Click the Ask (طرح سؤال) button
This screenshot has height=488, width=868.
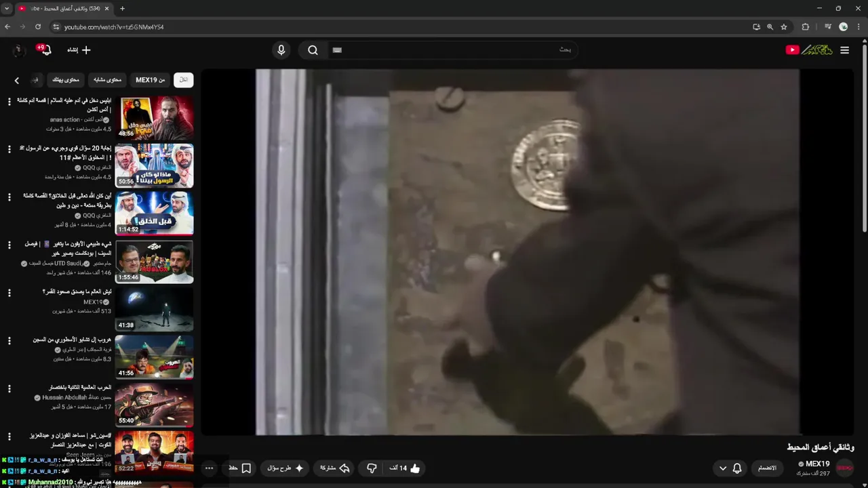285,468
